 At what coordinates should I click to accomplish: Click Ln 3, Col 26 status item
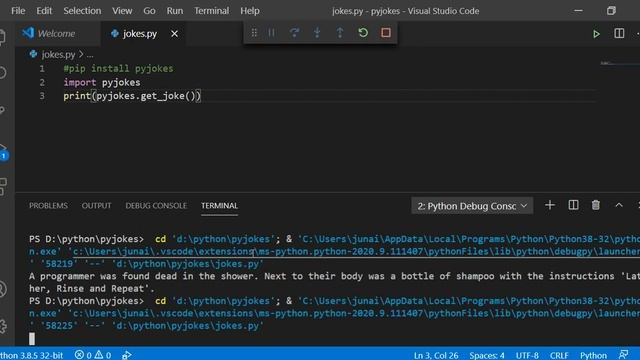436,355
